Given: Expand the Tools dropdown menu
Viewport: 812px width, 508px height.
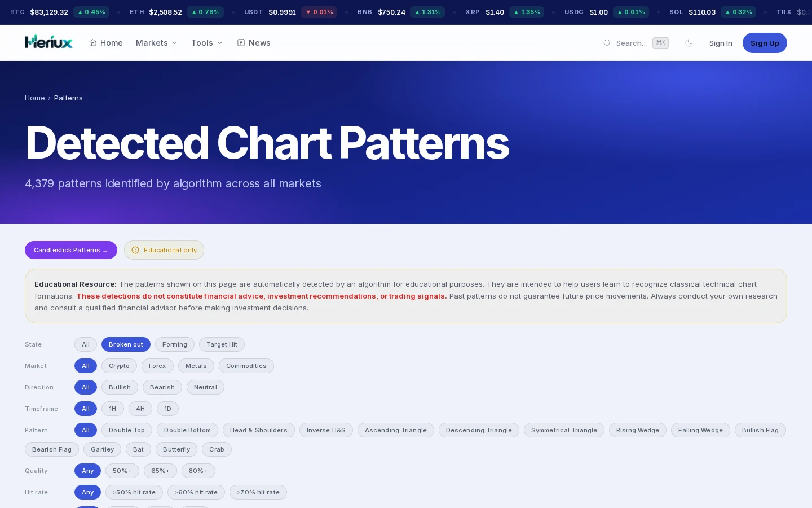Looking at the screenshot, I should 207,43.
